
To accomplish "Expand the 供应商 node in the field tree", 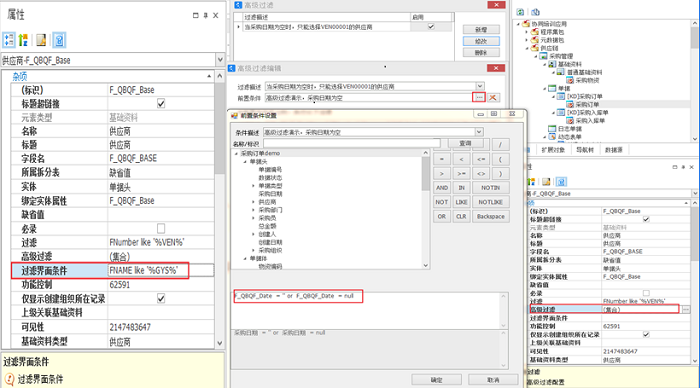I will click(x=253, y=202).
